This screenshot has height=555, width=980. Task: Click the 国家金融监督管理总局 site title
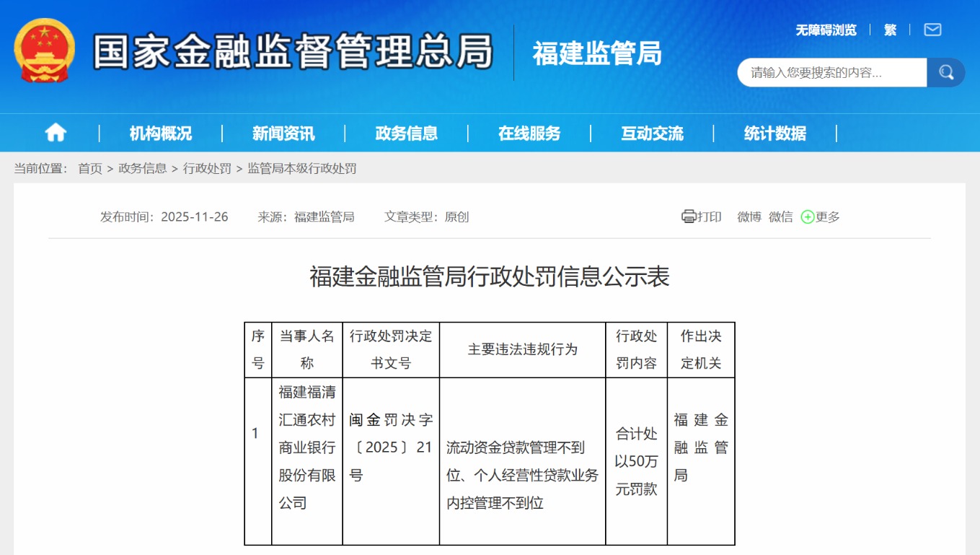(x=293, y=51)
